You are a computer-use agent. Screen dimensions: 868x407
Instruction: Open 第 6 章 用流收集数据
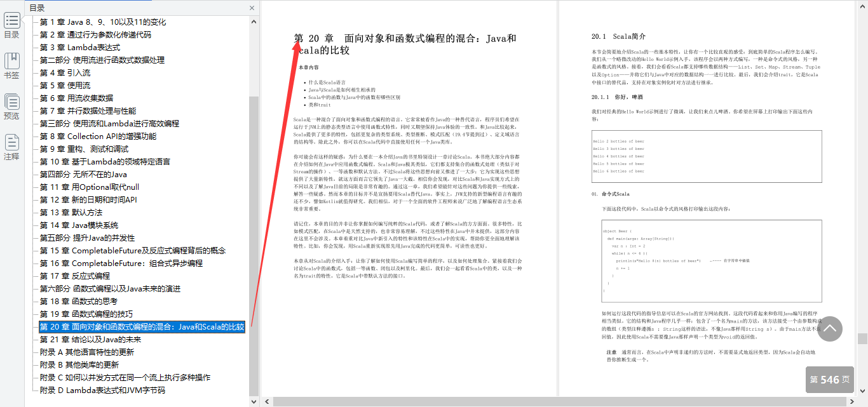pos(76,98)
